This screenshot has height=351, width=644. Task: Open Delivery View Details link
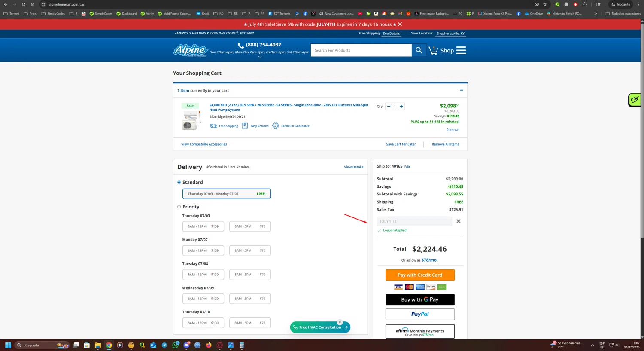coord(353,167)
